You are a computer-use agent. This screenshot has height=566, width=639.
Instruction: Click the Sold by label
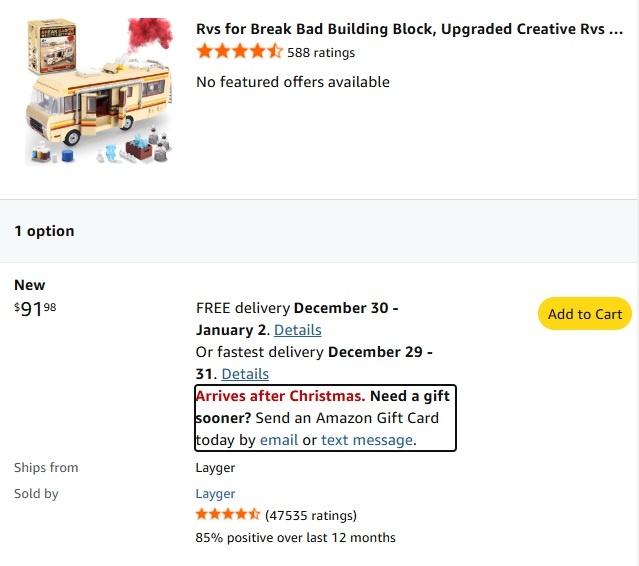point(36,493)
